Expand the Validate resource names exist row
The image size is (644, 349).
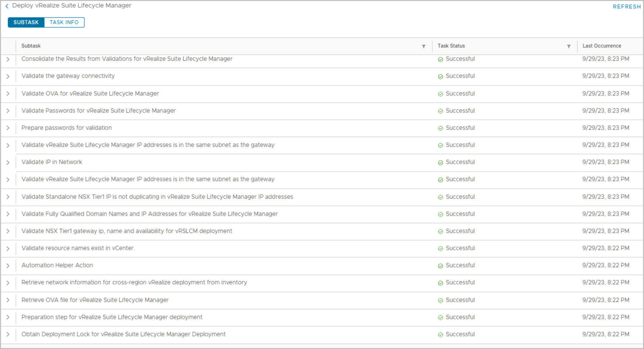coord(8,249)
